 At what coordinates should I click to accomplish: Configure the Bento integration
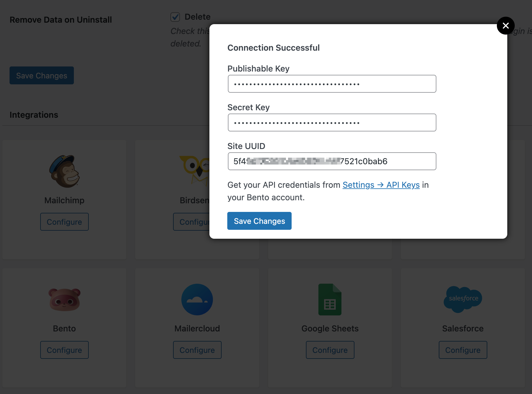pos(64,350)
